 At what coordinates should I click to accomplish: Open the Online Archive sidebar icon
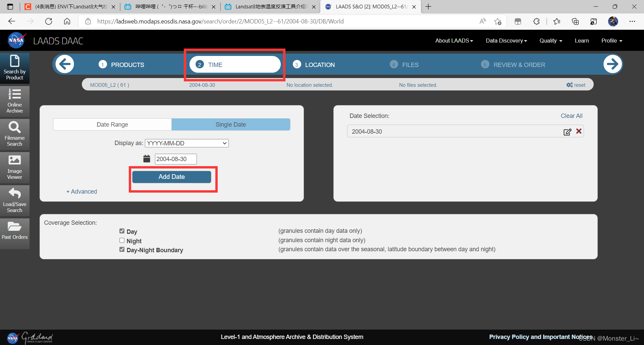(15, 101)
